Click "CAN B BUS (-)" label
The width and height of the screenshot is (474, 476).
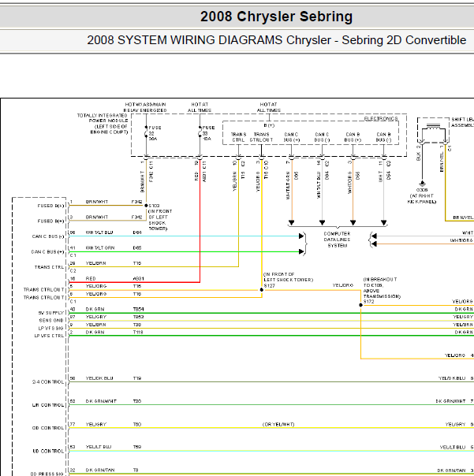pyautogui.click(x=383, y=137)
